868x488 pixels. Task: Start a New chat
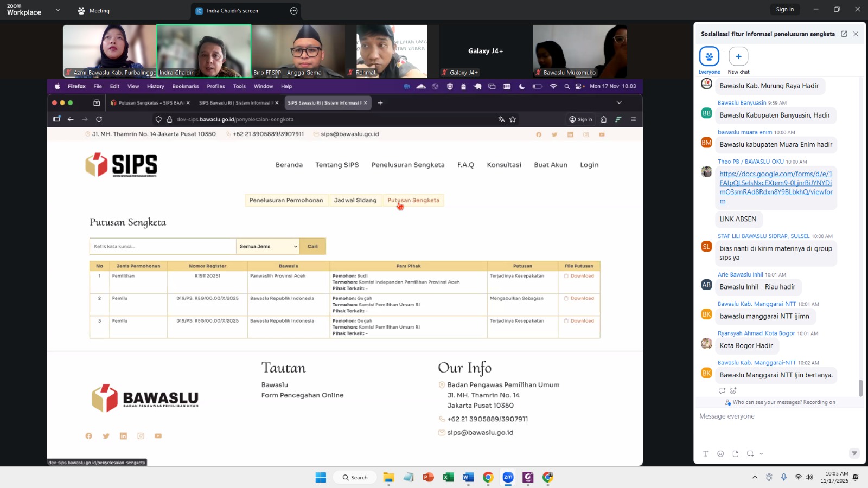(x=738, y=57)
